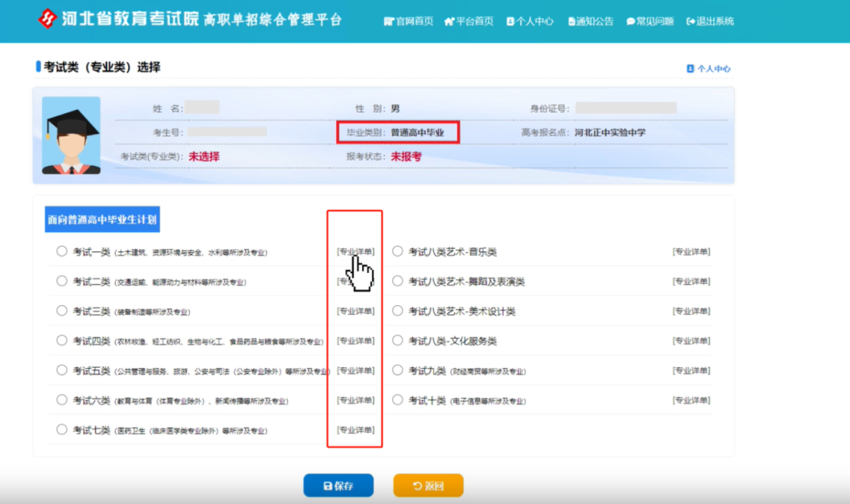The image size is (850, 504).
Task: Click the 面向普通高中毕业生计划 header tab
Action: [102, 219]
